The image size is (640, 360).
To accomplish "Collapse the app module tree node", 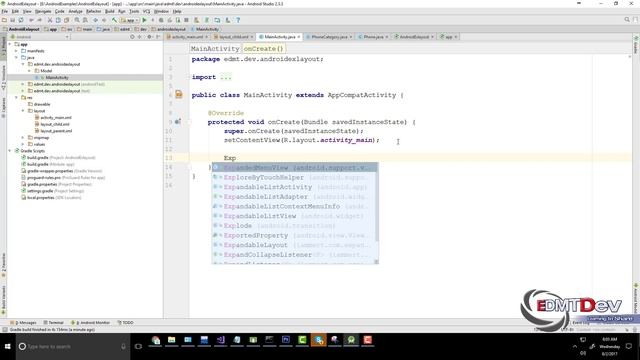I will coord(10,44).
